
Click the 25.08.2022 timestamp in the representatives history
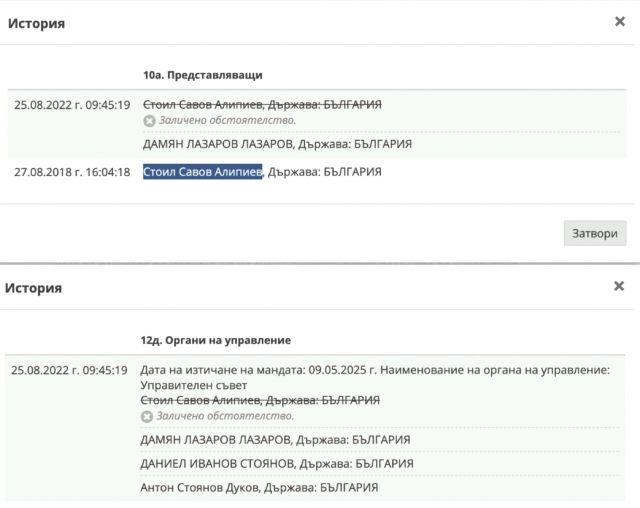[72, 104]
